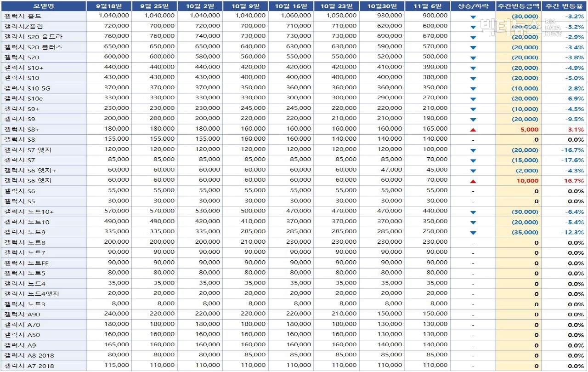Select the 10월 16일 column header
Image resolution: width=588 pixels, height=372 pixels.
pos(291,6)
